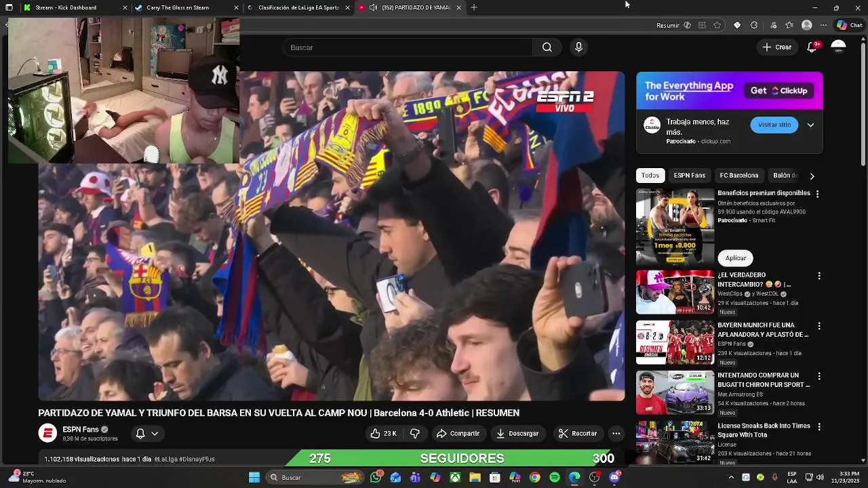Click the Descargar button
Viewport: 868px width, 488px height.
click(517, 434)
